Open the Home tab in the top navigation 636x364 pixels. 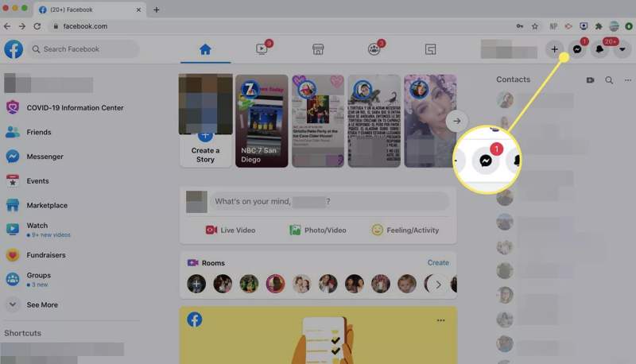(x=205, y=49)
